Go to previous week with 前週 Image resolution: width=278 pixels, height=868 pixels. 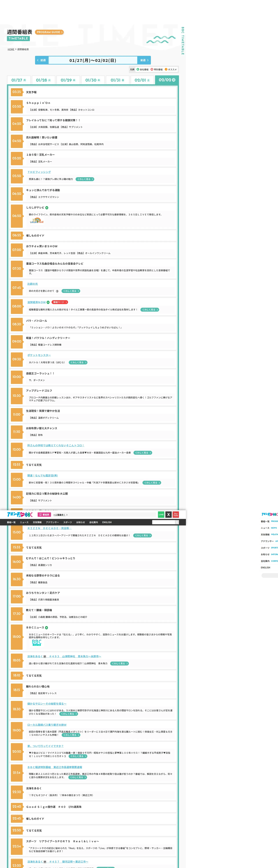(x=42, y=60)
